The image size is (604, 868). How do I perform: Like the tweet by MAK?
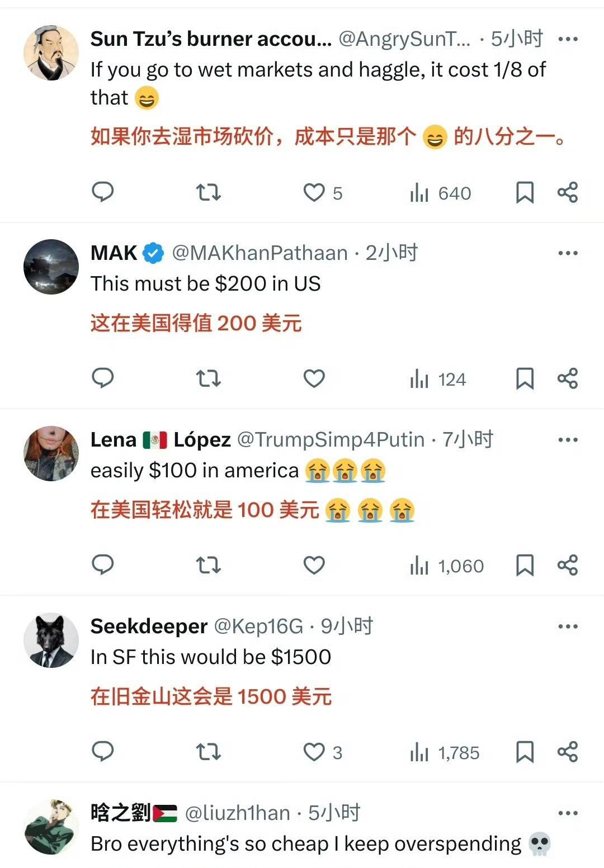tap(314, 379)
